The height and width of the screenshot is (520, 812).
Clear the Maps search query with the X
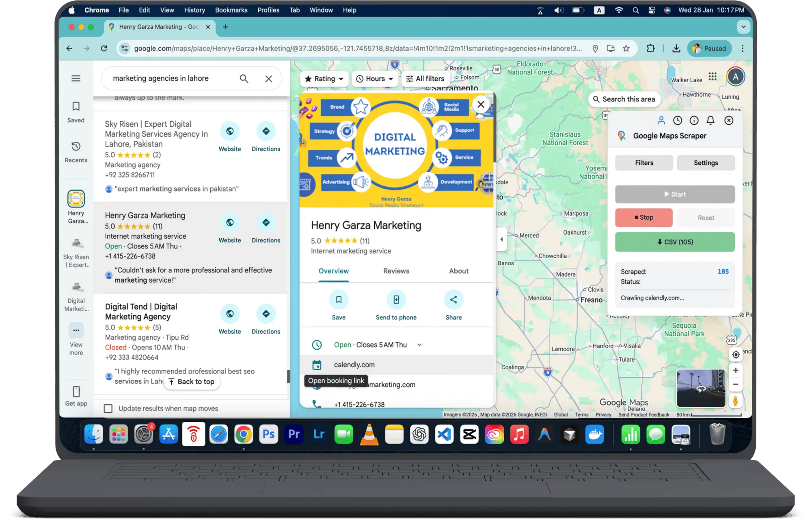[268, 79]
